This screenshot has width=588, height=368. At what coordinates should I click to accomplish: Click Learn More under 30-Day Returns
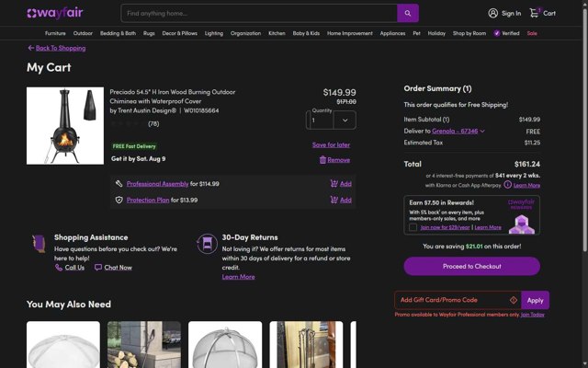pos(238,277)
